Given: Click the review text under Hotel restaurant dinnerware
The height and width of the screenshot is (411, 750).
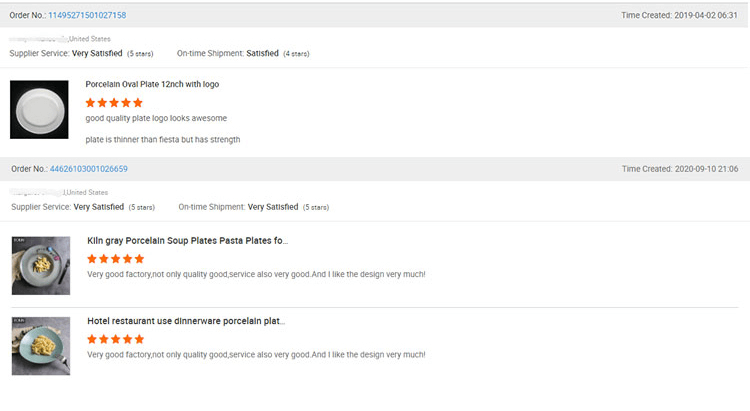Looking at the screenshot, I should click(256, 354).
